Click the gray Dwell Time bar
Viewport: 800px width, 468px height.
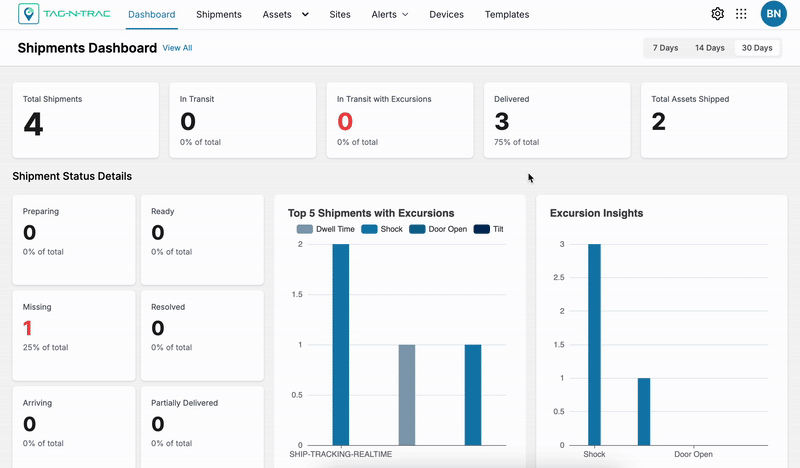coord(407,395)
